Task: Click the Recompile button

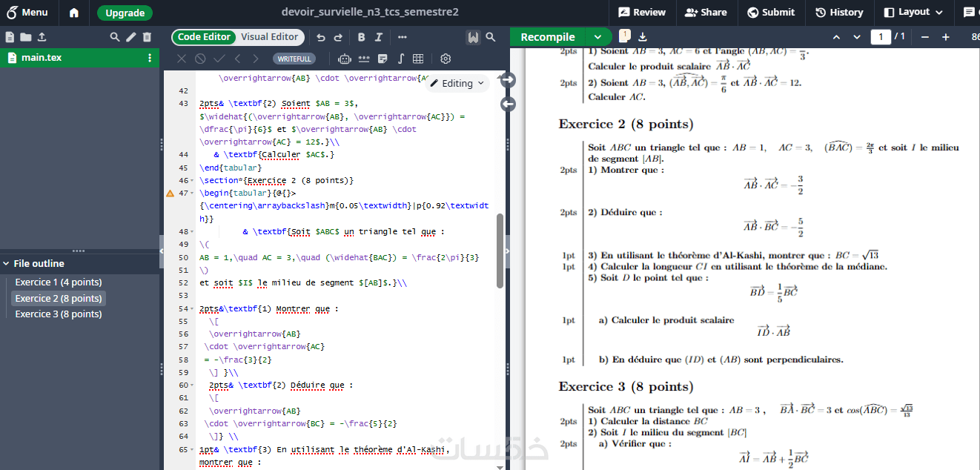Action: [x=548, y=37]
